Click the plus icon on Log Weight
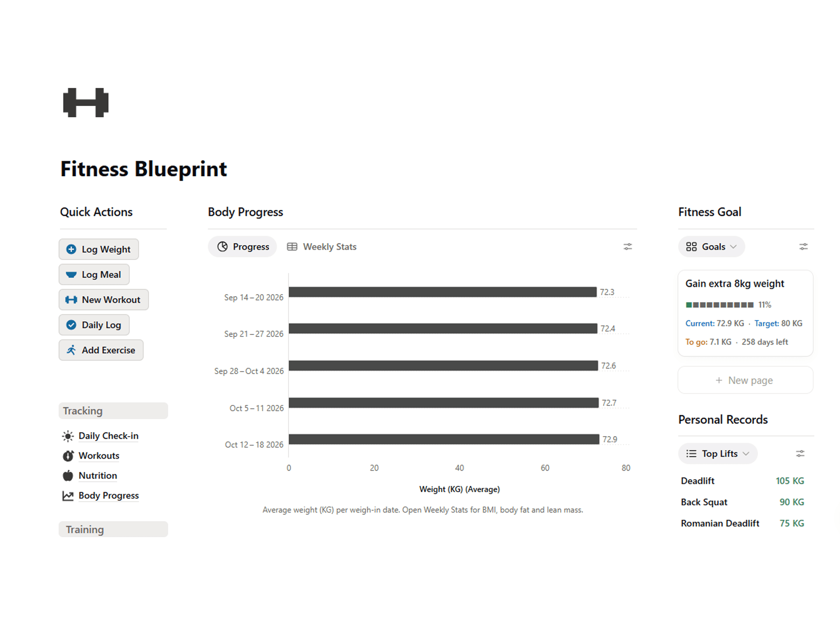 tap(71, 250)
